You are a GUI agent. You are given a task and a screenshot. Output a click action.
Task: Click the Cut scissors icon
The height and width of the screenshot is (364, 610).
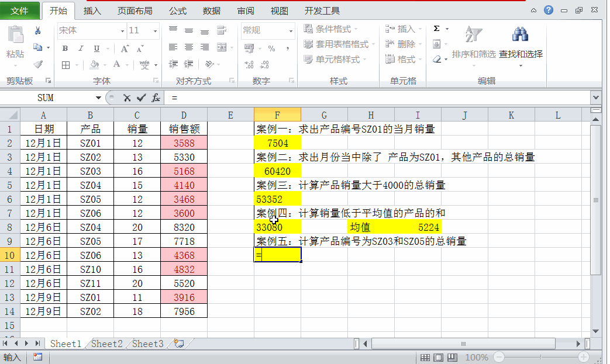[x=38, y=30]
